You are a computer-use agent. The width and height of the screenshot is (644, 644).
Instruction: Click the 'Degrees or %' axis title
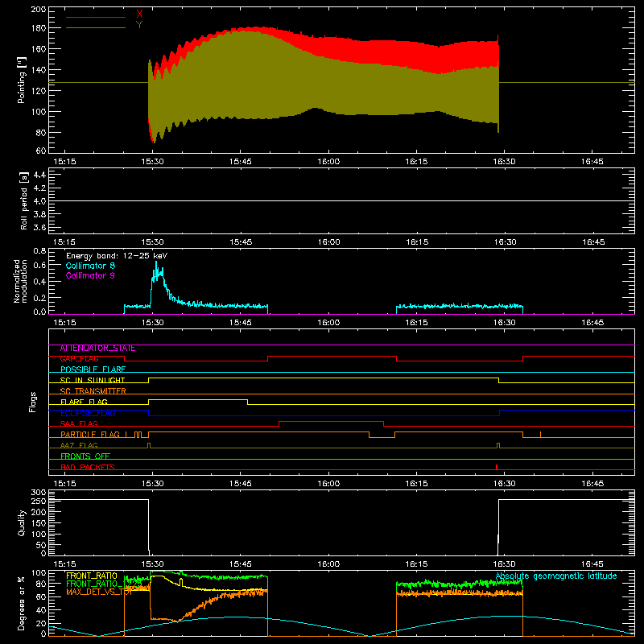click(22, 603)
